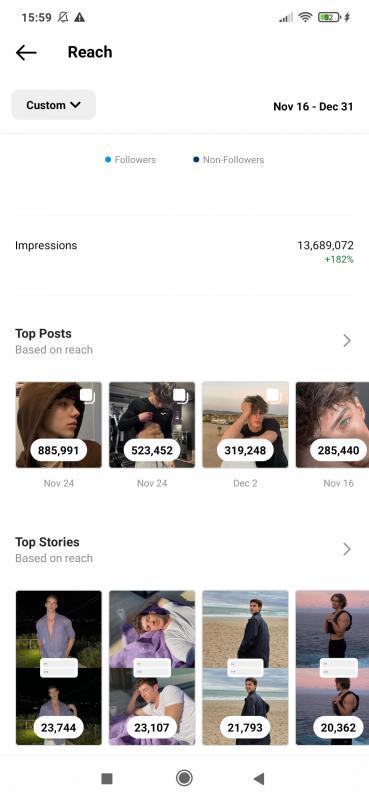Tap the Android triangle back button
369x800 pixels.
pyautogui.click(x=259, y=778)
